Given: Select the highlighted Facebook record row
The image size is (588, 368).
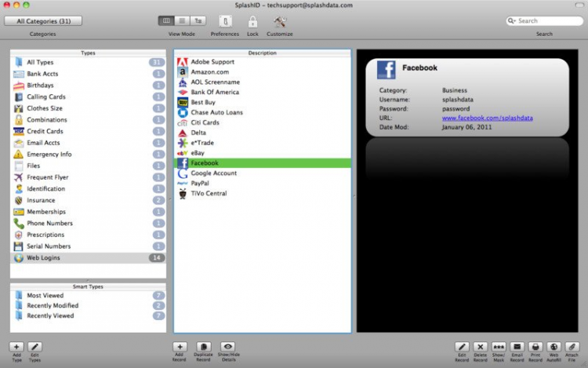Looking at the screenshot, I should click(x=263, y=163).
